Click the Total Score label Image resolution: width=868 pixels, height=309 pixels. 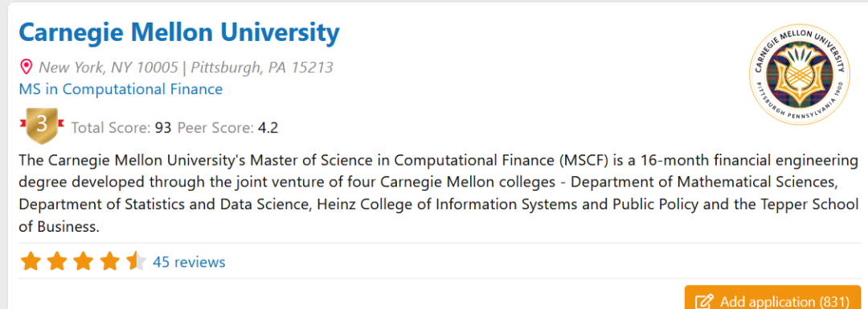[x=111, y=129]
